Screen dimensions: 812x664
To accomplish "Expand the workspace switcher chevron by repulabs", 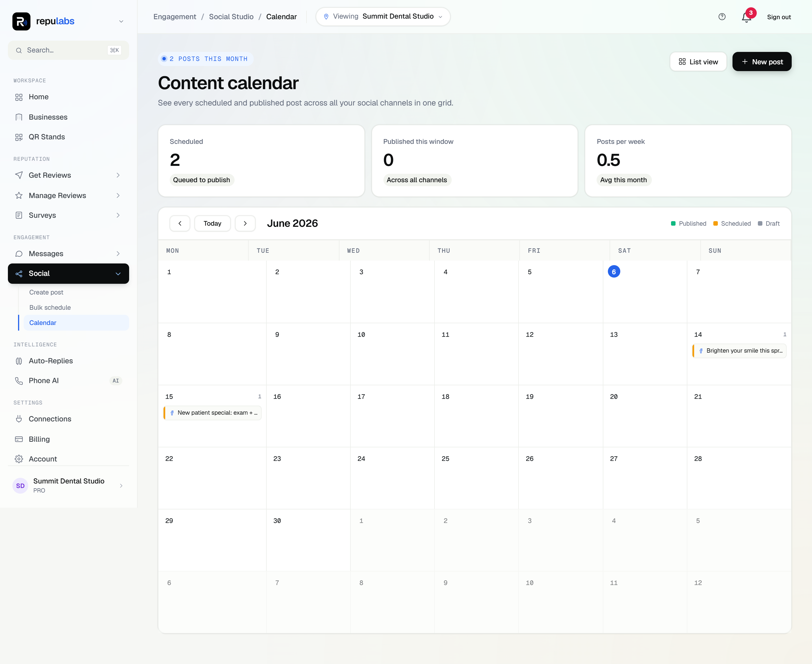I will 121,21.
